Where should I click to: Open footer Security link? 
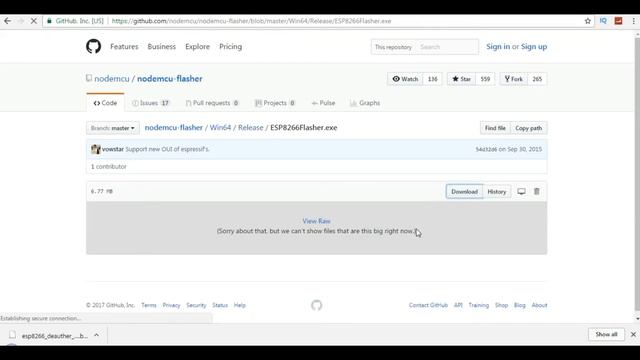pos(196,305)
